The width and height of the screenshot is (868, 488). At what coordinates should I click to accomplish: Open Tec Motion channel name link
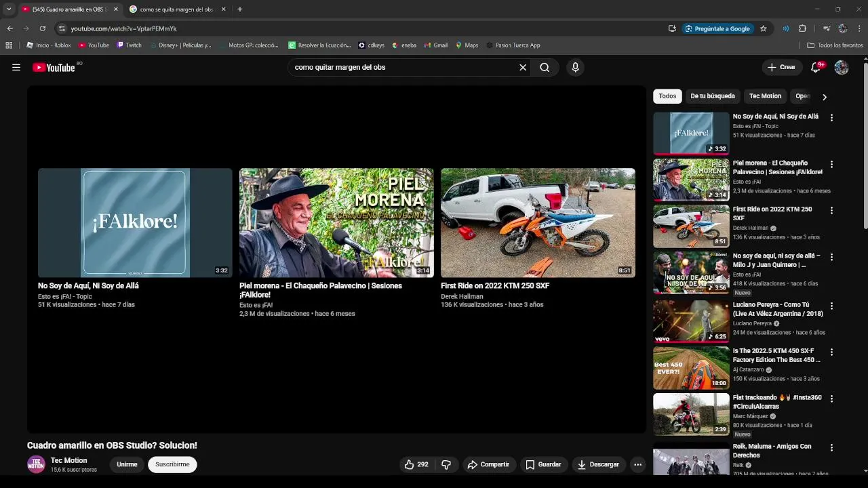pyautogui.click(x=69, y=460)
